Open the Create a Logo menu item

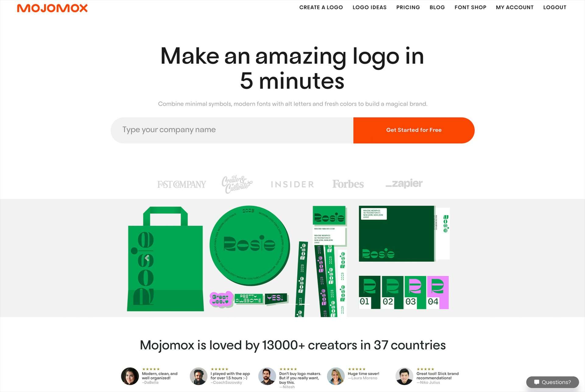[321, 7]
